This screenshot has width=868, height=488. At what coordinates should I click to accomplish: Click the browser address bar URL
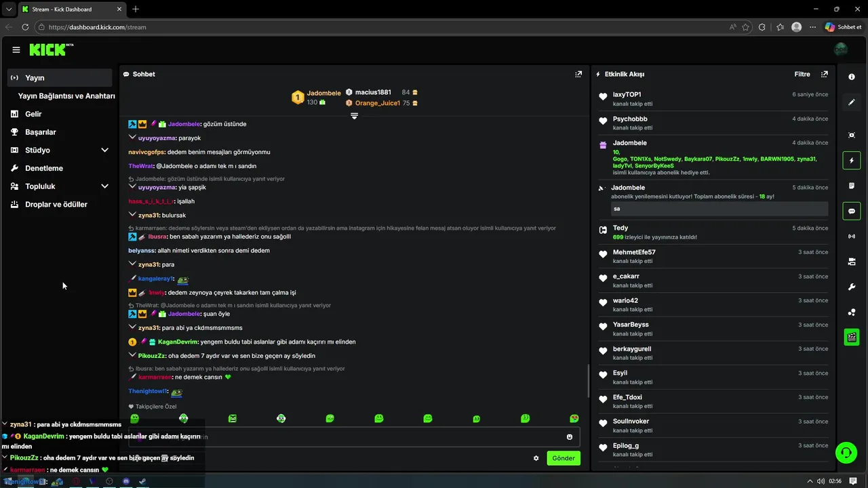point(98,27)
